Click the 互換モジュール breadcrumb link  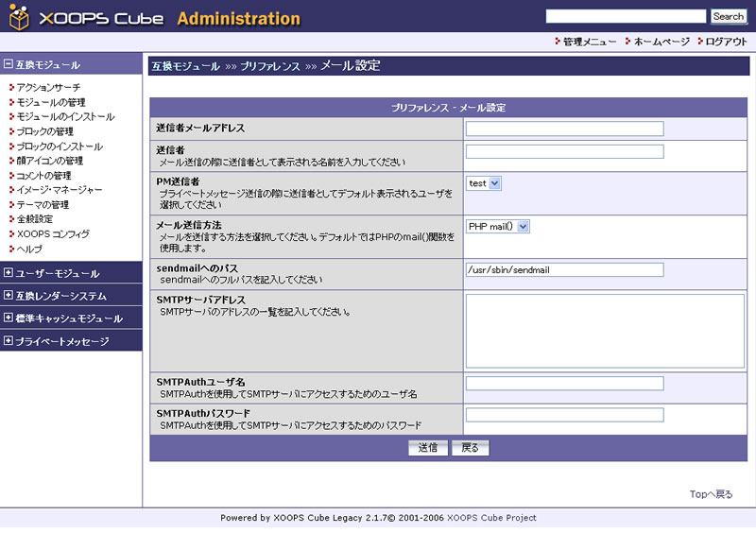[x=185, y=66]
